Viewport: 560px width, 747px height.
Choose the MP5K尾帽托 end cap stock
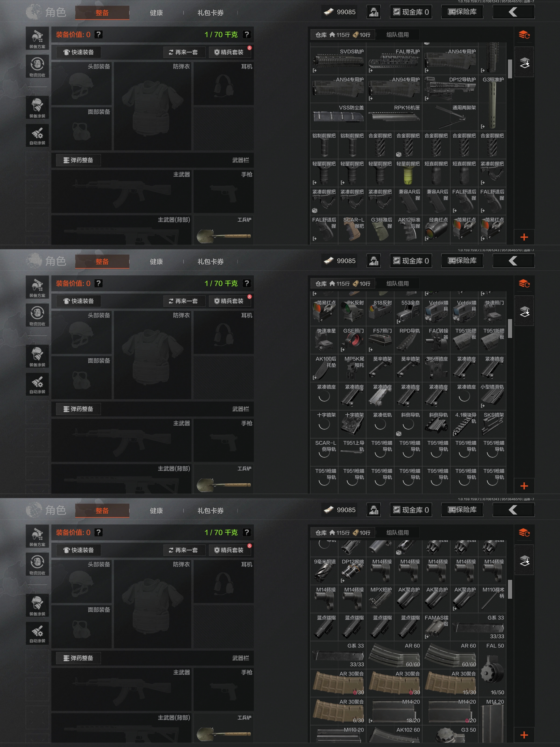click(352, 367)
